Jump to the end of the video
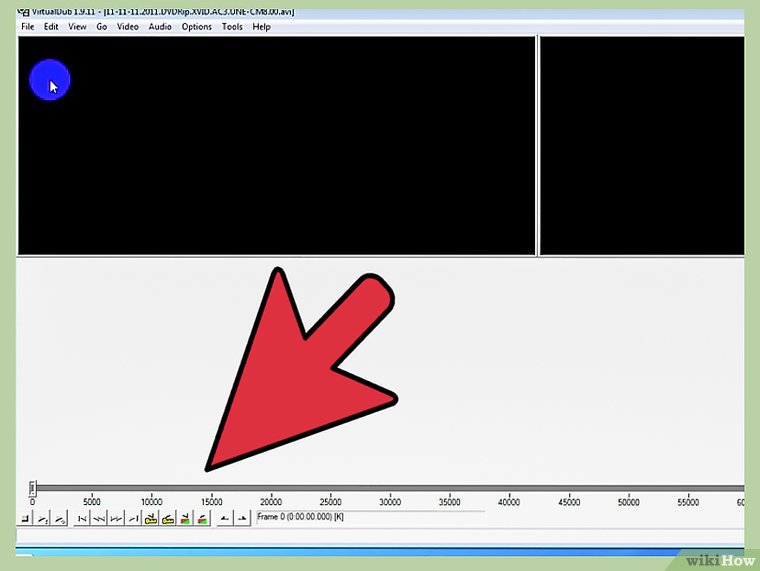The image size is (760, 571). 134,519
